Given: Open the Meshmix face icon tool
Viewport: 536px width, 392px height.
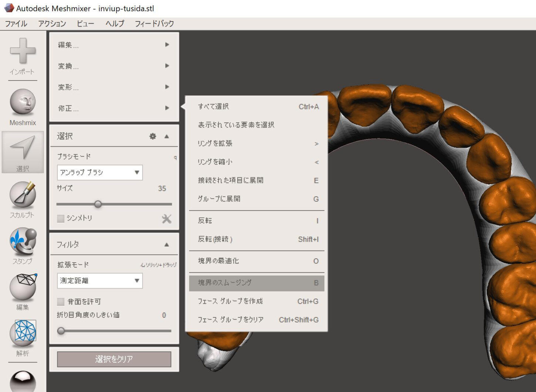Looking at the screenshot, I should click(x=23, y=102).
